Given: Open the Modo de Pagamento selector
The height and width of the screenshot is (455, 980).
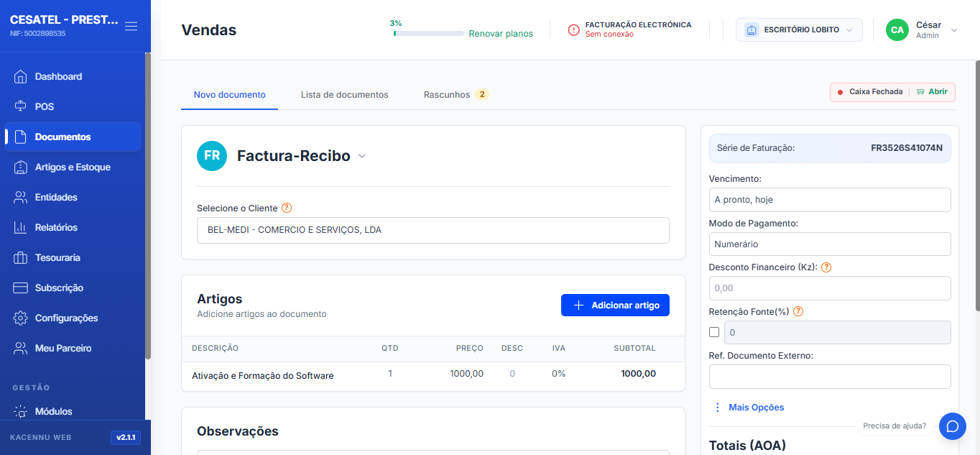Looking at the screenshot, I should (x=830, y=244).
